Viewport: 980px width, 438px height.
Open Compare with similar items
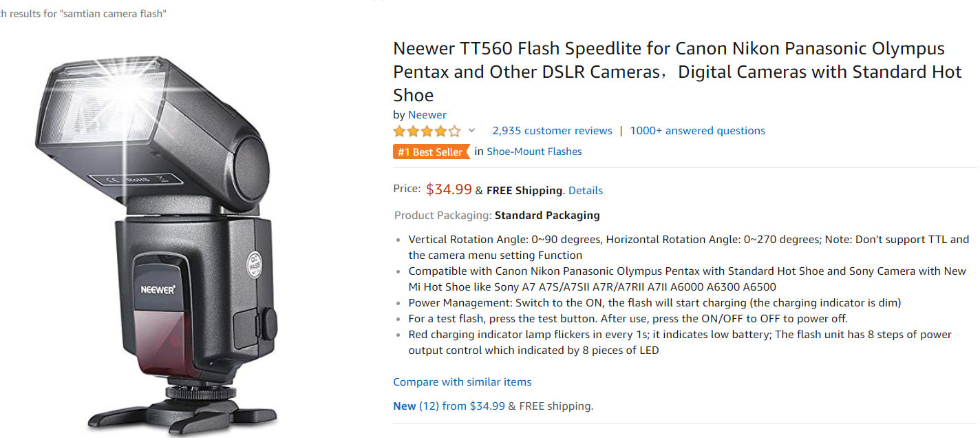462,382
